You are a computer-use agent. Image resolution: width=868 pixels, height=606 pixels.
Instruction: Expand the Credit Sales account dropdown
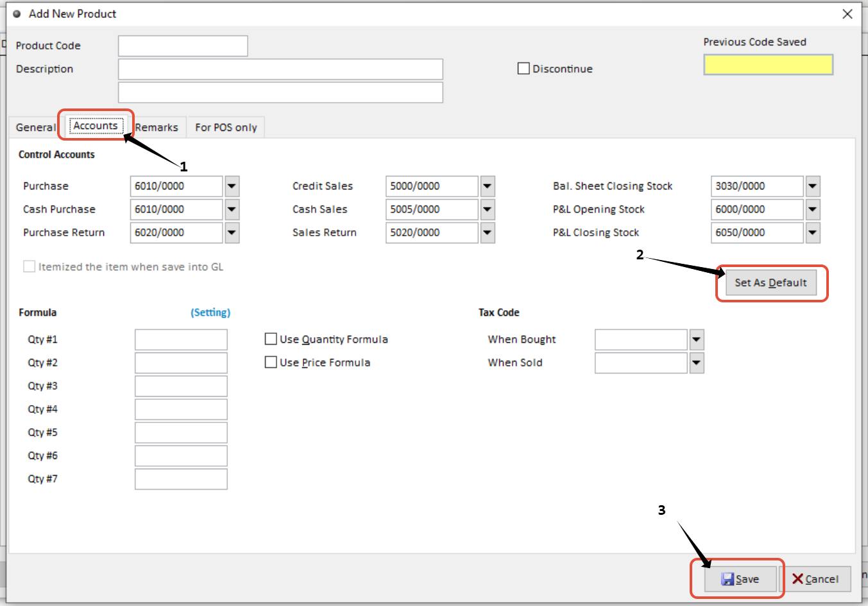click(x=488, y=186)
